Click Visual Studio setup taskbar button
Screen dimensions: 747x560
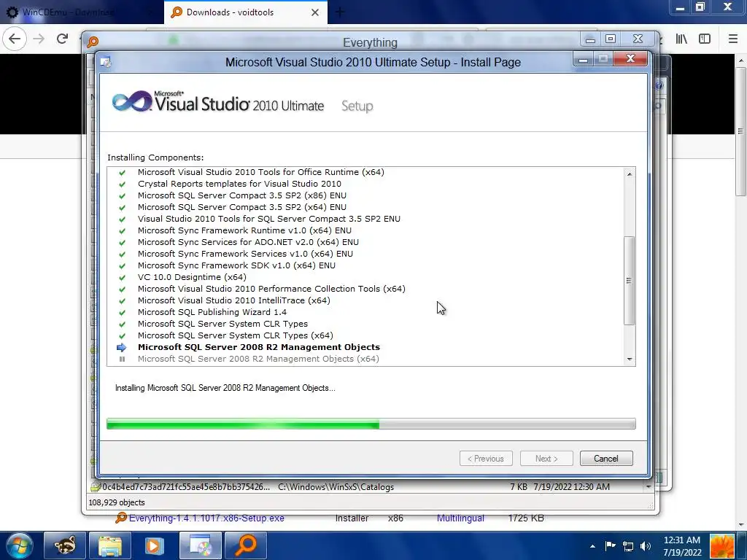(x=200, y=545)
